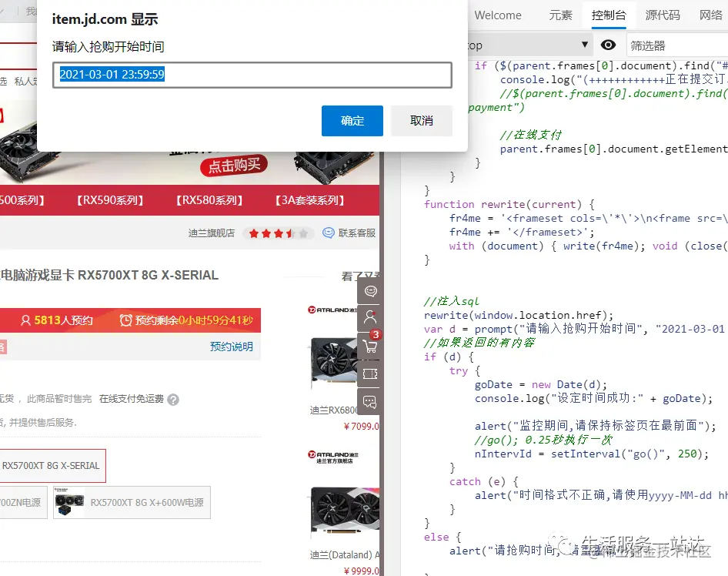
Task: Open the sidebar customer service headset icon
Action: coord(370,291)
